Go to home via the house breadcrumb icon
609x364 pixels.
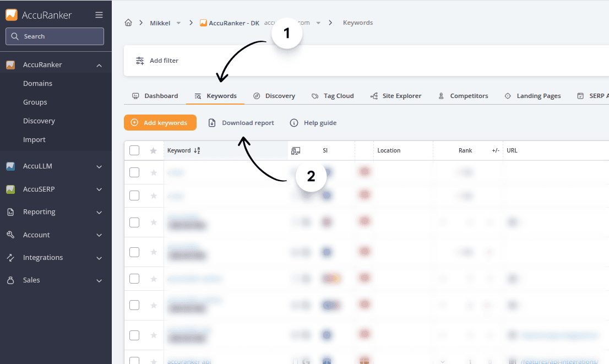(128, 23)
